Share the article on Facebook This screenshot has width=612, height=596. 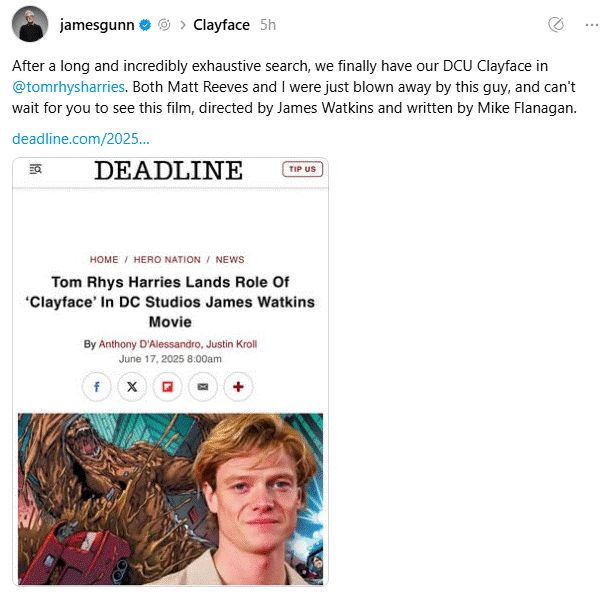point(96,387)
